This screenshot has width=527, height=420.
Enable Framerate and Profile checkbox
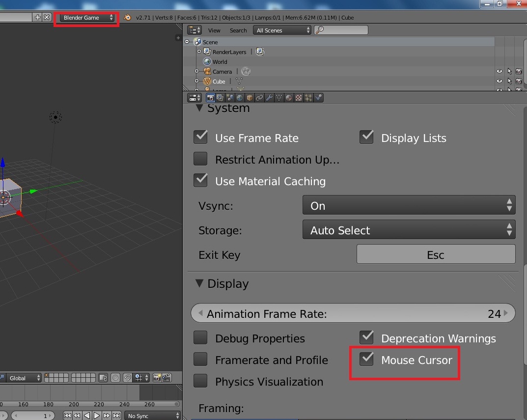click(200, 359)
